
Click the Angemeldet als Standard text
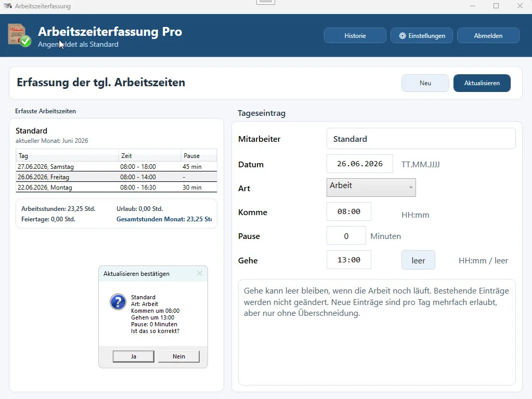point(78,44)
